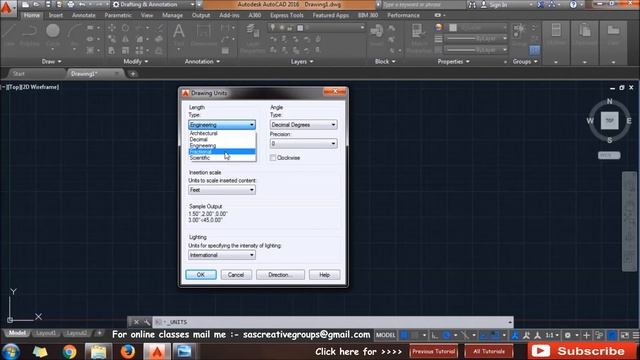Open Google Chrome from the taskbar
The image size is (640, 360).
pos(69,351)
